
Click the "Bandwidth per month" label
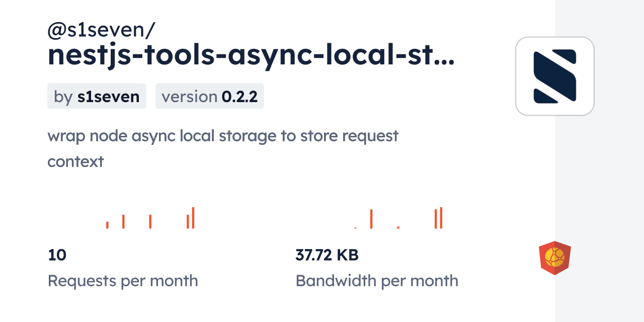[376, 281]
